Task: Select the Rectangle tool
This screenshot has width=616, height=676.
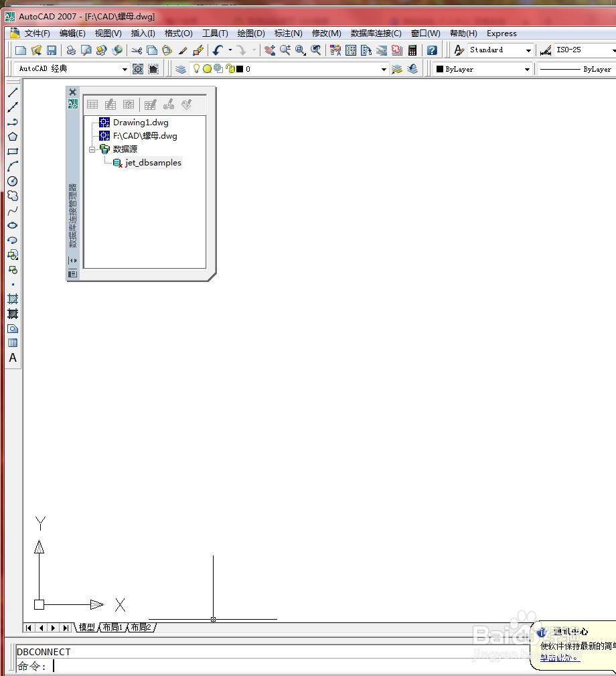Action: pos(13,151)
